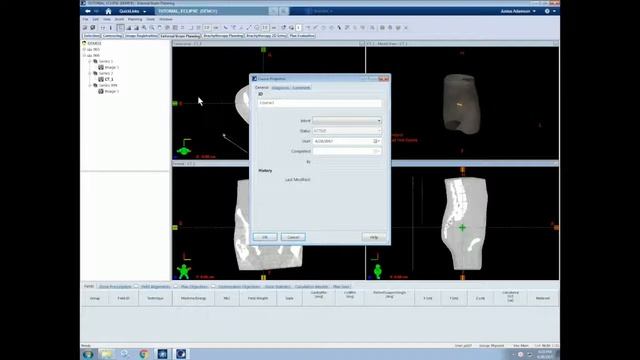Open the user account dropdown at top right
The height and width of the screenshot is (360, 640).
(x=518, y=11)
